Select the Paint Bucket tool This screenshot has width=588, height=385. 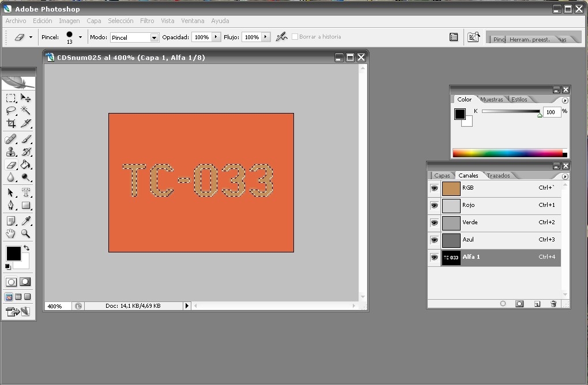coord(25,165)
